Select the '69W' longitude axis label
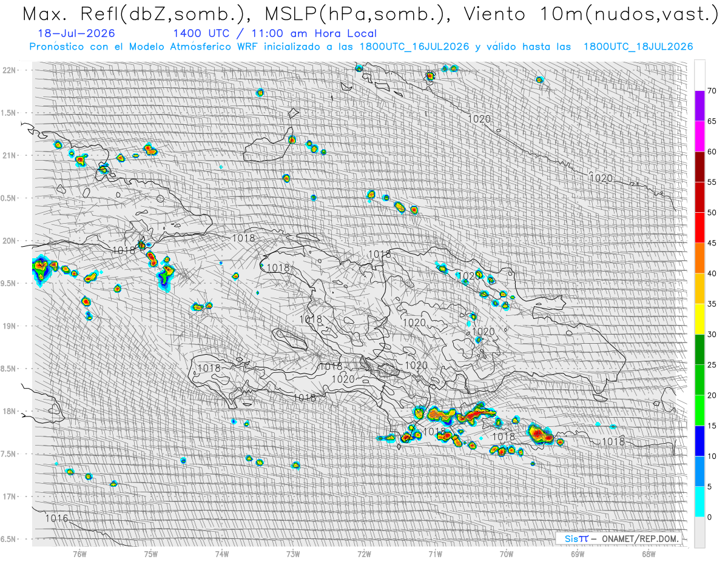 [578, 554]
